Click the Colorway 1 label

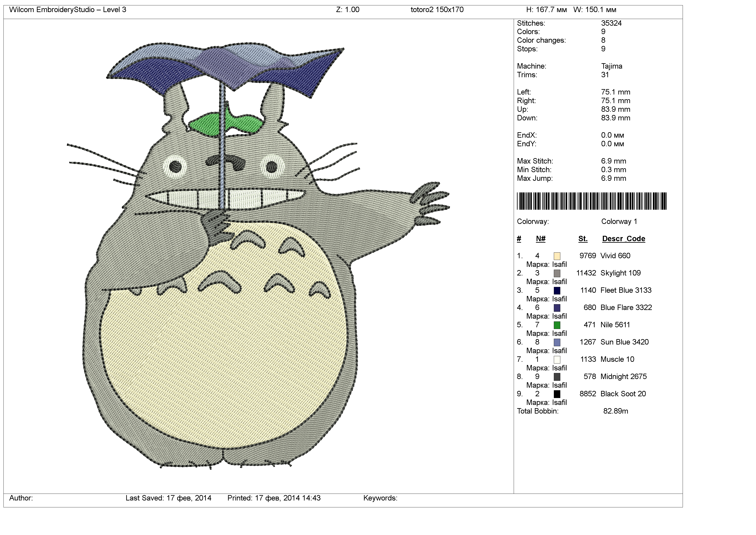point(619,222)
